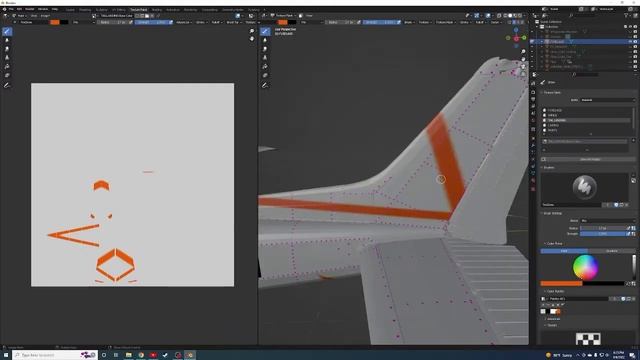The height and width of the screenshot is (360, 640).
Task: Select the Clone tool in image editor toolbar
Action: click(x=7, y=58)
